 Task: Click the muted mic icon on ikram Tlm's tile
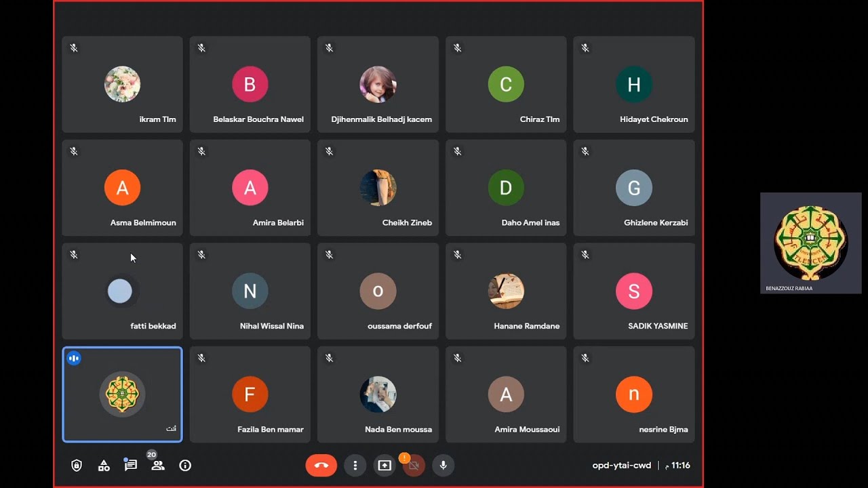(x=74, y=48)
